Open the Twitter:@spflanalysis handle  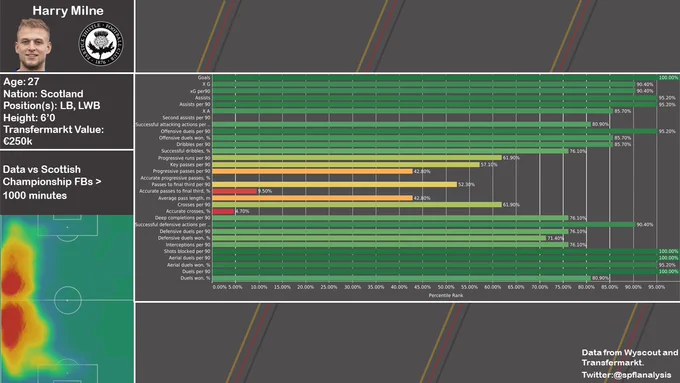tap(626, 375)
